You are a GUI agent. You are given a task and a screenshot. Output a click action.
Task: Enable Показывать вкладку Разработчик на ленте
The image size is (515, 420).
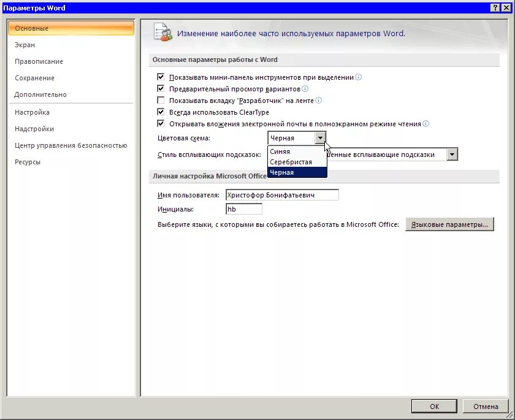[x=161, y=101]
